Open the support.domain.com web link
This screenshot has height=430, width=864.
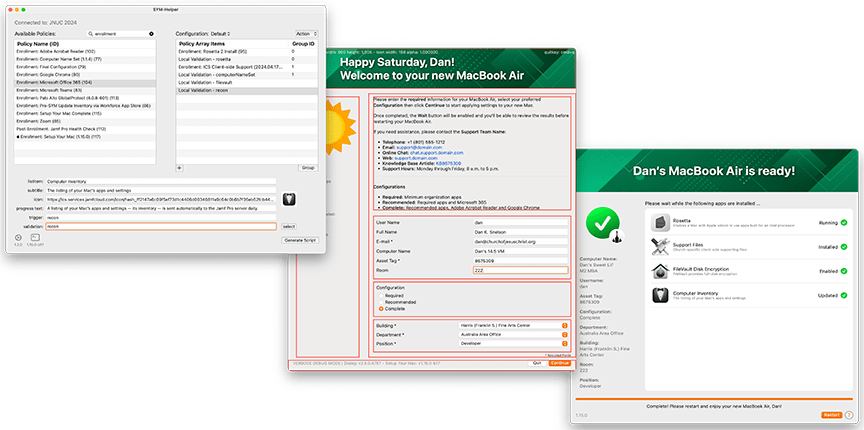pyautogui.click(x=415, y=158)
